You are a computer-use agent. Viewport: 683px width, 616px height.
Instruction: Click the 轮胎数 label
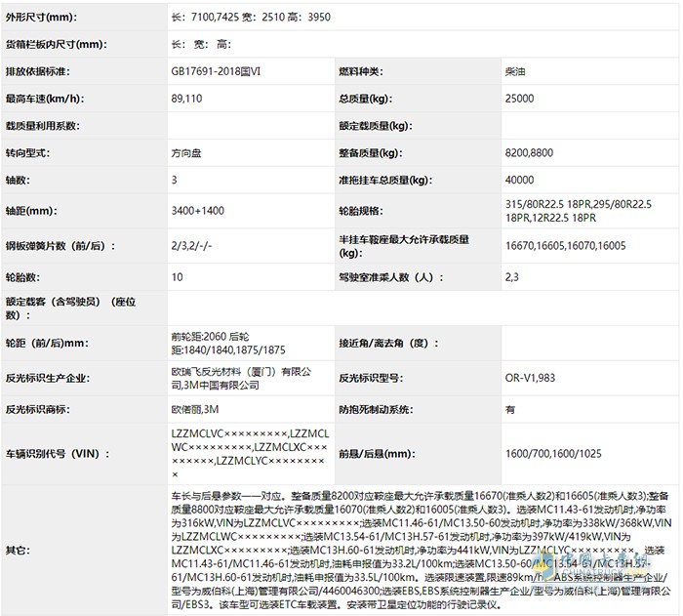(22, 277)
